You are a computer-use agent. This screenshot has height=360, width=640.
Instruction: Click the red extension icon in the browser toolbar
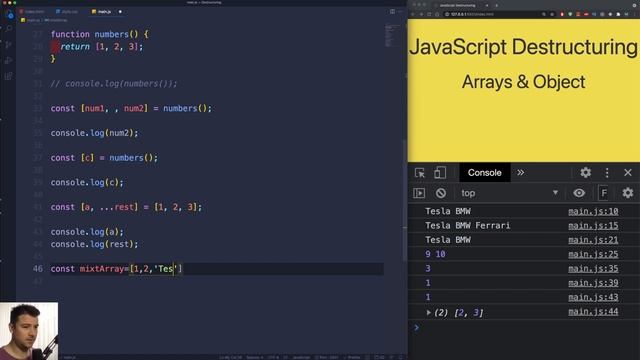pyautogui.click(x=562, y=14)
